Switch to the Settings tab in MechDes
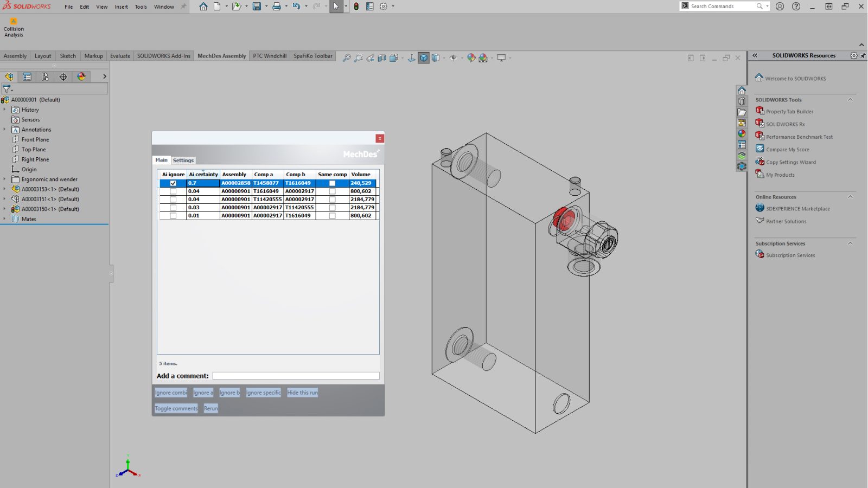This screenshot has height=488, width=868. coord(183,160)
